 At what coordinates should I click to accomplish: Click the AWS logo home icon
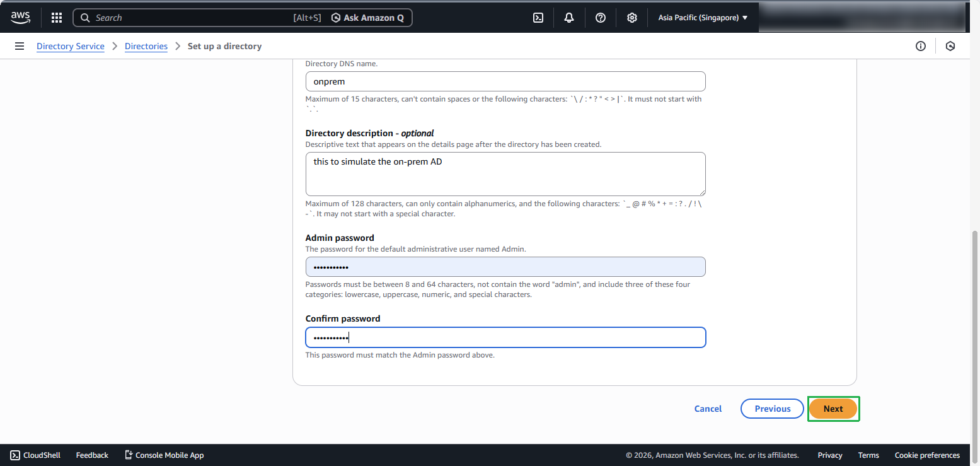(x=20, y=18)
